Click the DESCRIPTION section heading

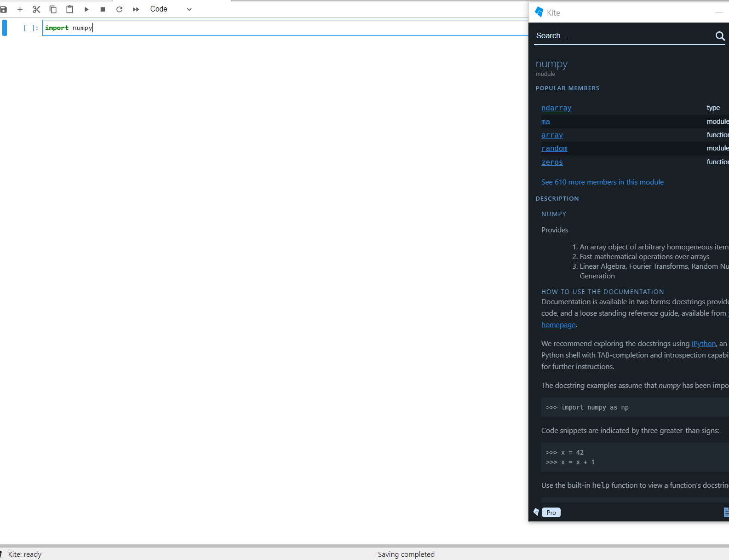coord(557,198)
